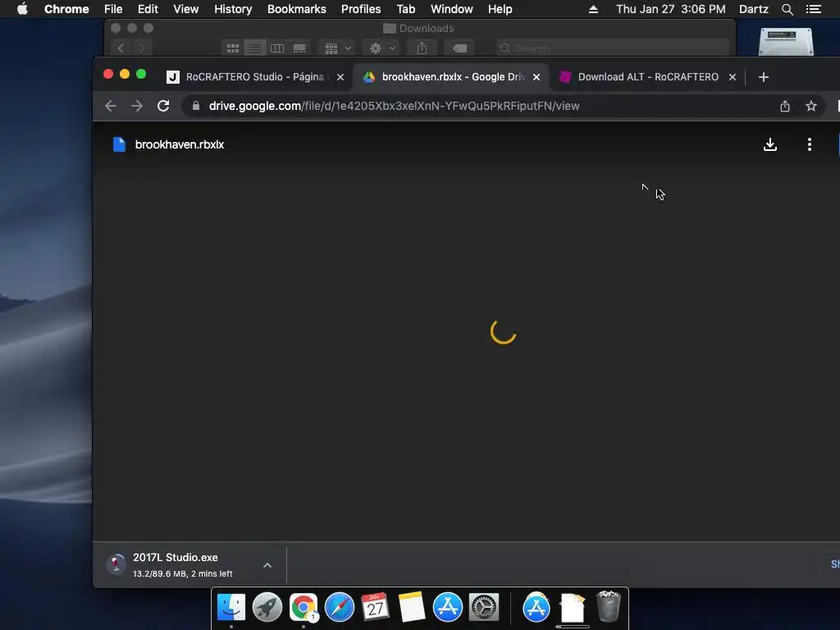840x630 pixels.
Task: Open the Tab menu
Action: [405, 9]
